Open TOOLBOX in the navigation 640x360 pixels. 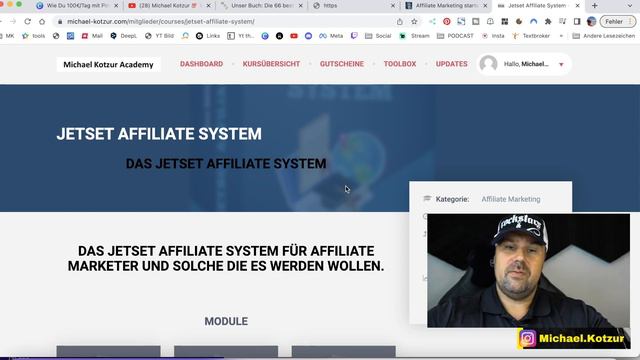(400, 64)
